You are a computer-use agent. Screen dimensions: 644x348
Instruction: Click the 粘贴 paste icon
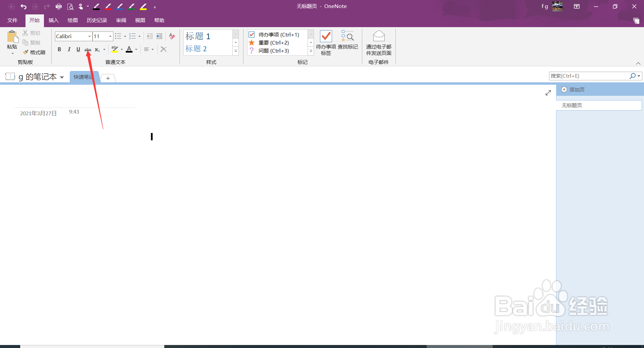pyautogui.click(x=12, y=36)
